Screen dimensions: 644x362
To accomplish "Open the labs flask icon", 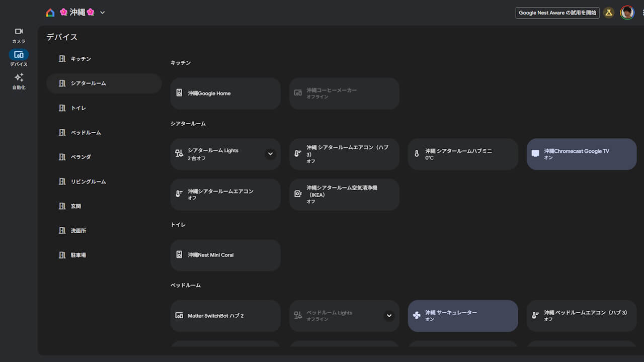I will pos(609,13).
